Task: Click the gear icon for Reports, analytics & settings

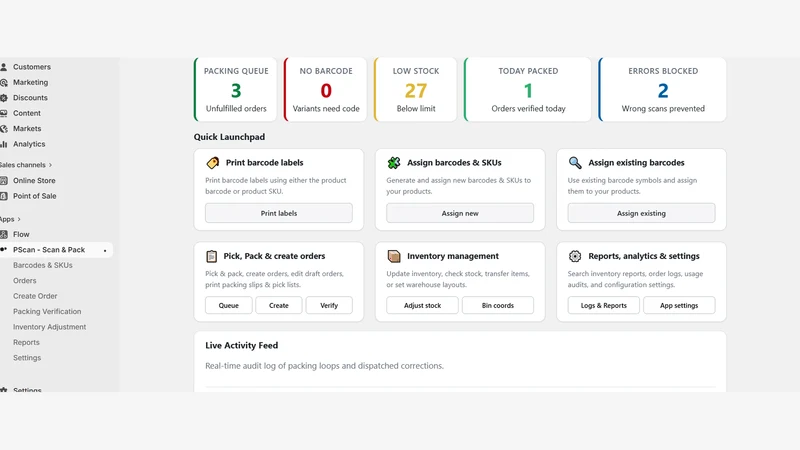Action: click(x=575, y=256)
